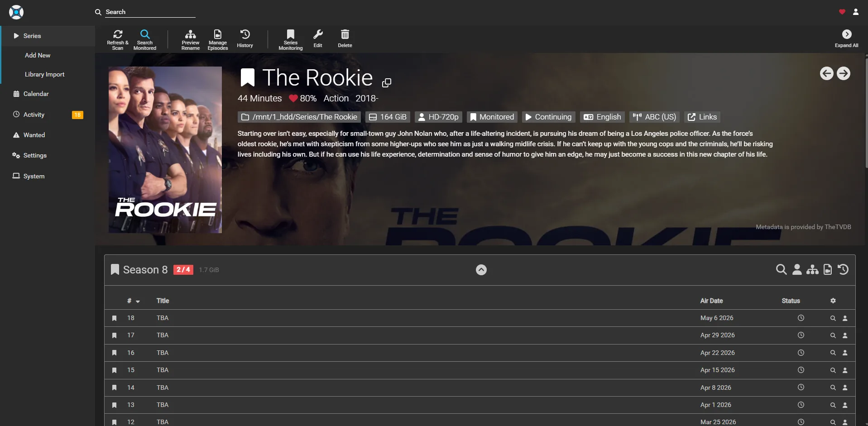This screenshot has width=868, height=426.
Task: Search Season 8 automatically
Action: pos(782,270)
